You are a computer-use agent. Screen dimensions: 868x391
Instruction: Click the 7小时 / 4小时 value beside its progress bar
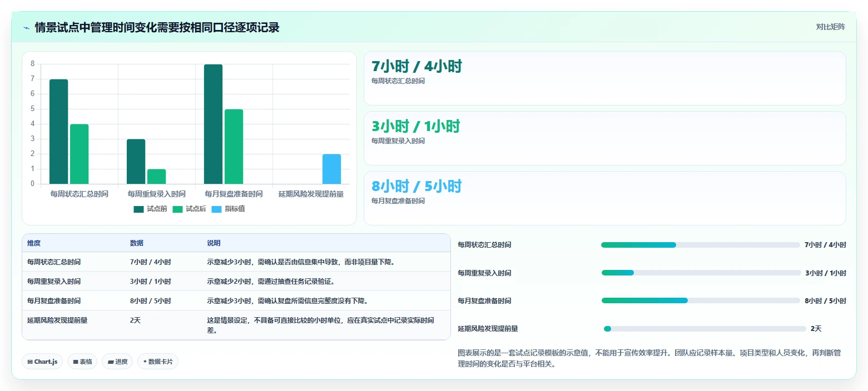click(825, 245)
